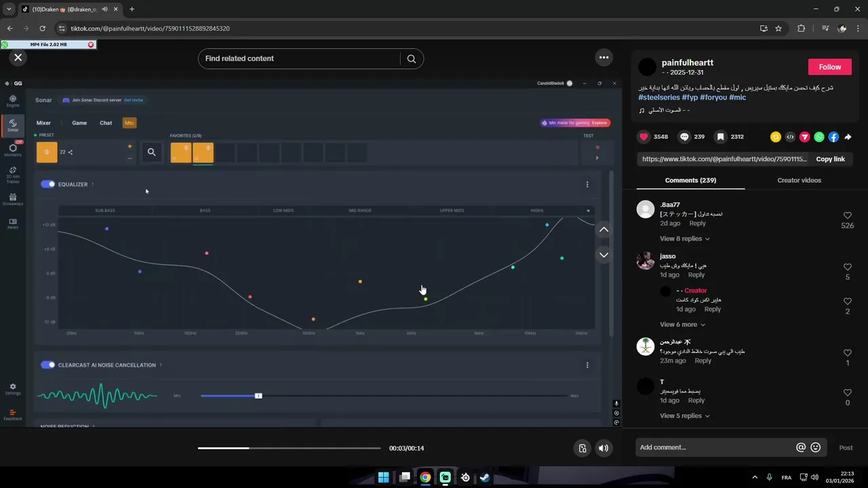This screenshot has width=868, height=488.
Task: Share the video to Facebook
Action: [833, 137]
